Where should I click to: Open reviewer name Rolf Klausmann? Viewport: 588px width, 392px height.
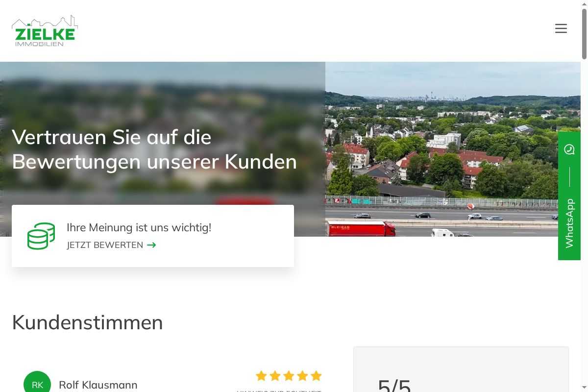pos(98,385)
